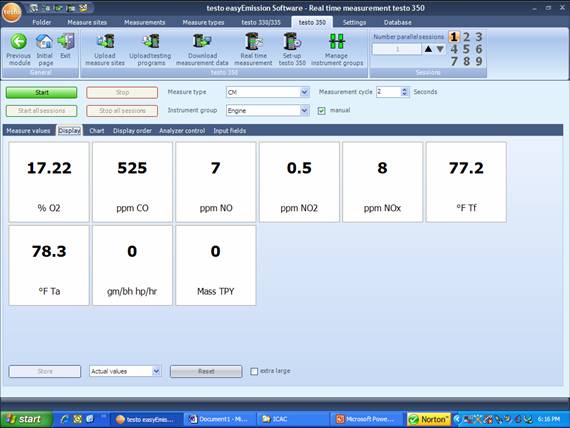Screen dimensions: 570x428
Task: Click the Previous module green arrow icon
Action: [x=19, y=41]
